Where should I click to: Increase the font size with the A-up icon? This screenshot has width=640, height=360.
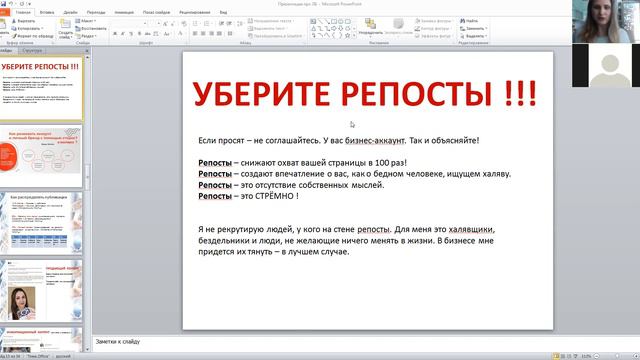tap(165, 24)
